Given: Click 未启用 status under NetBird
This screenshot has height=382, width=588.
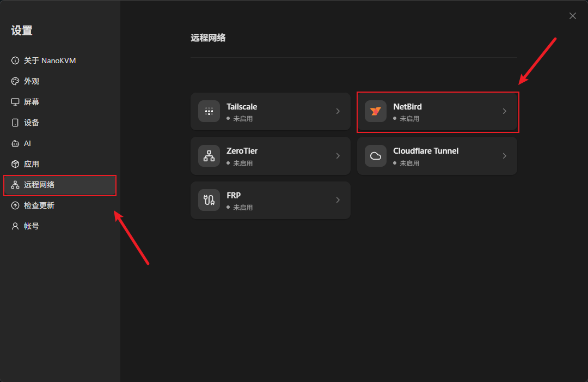Looking at the screenshot, I should [409, 119].
